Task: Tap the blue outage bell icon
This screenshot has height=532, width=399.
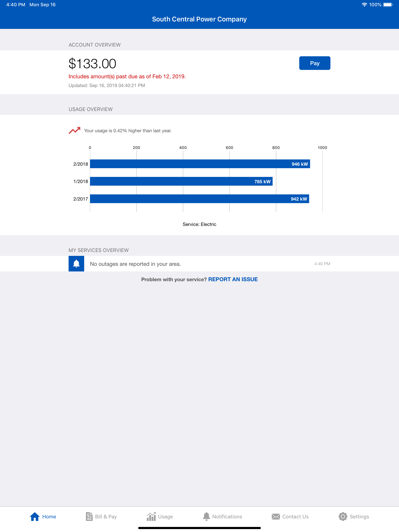Action: click(x=76, y=264)
